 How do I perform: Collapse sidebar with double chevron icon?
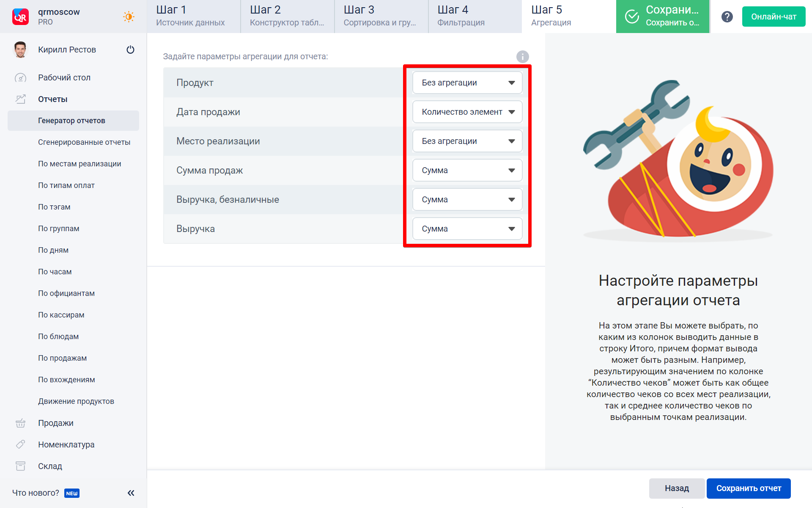pos(131,493)
